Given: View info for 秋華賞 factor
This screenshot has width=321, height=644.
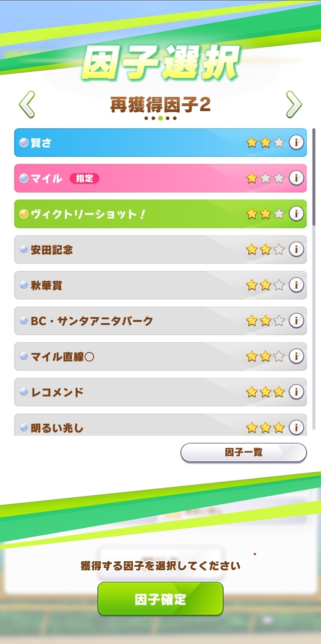Looking at the screenshot, I should 296,285.
